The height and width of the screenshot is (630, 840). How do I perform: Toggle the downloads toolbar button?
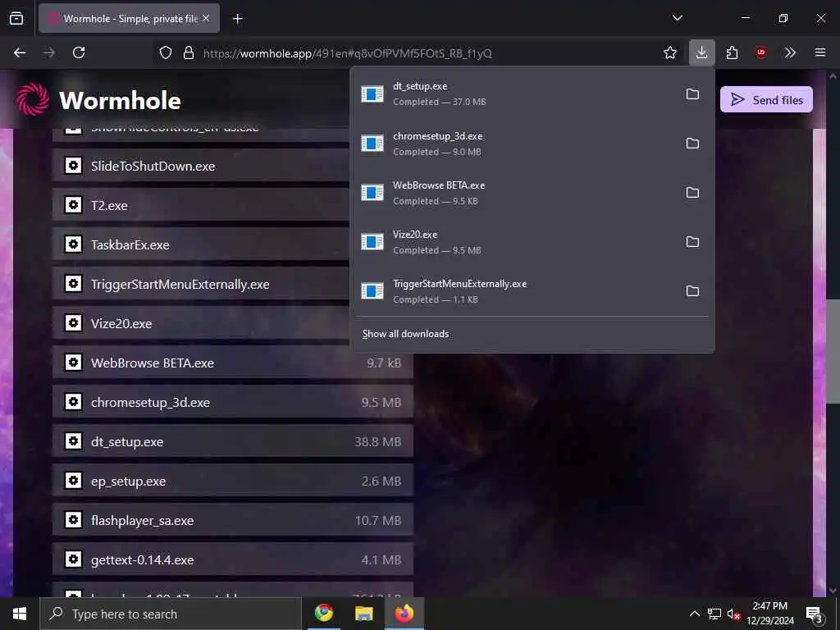click(x=702, y=52)
